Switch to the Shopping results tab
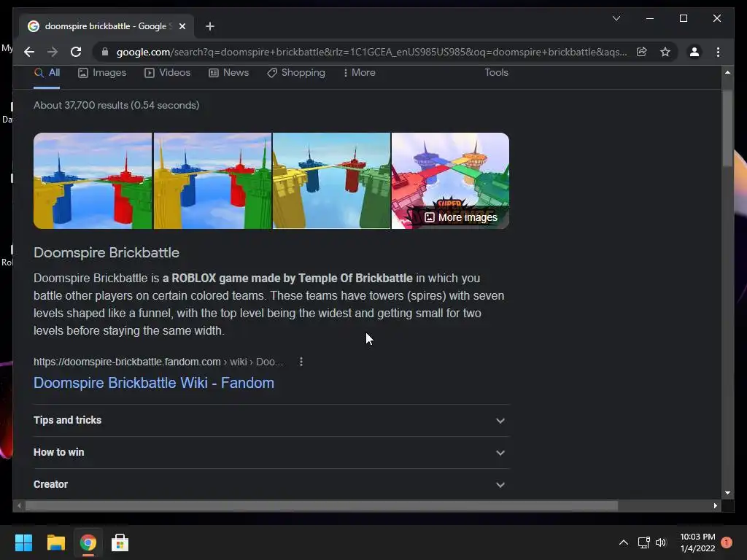The image size is (747, 560). (296, 73)
